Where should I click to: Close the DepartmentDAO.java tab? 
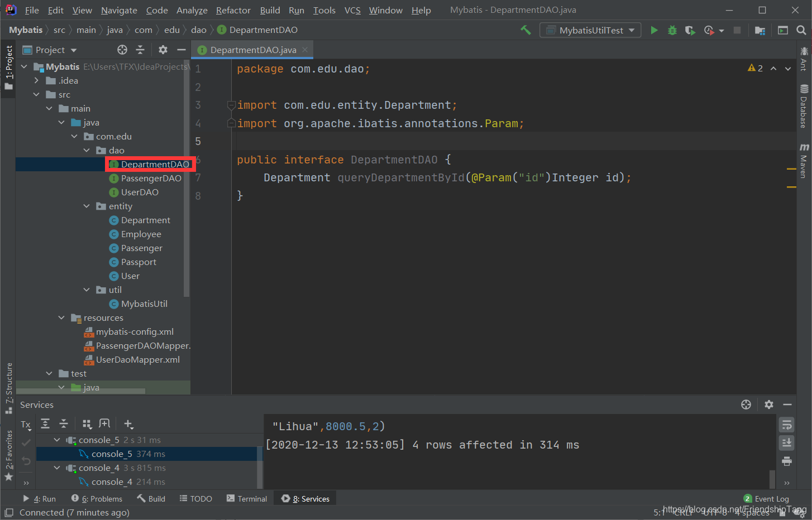[305, 50]
